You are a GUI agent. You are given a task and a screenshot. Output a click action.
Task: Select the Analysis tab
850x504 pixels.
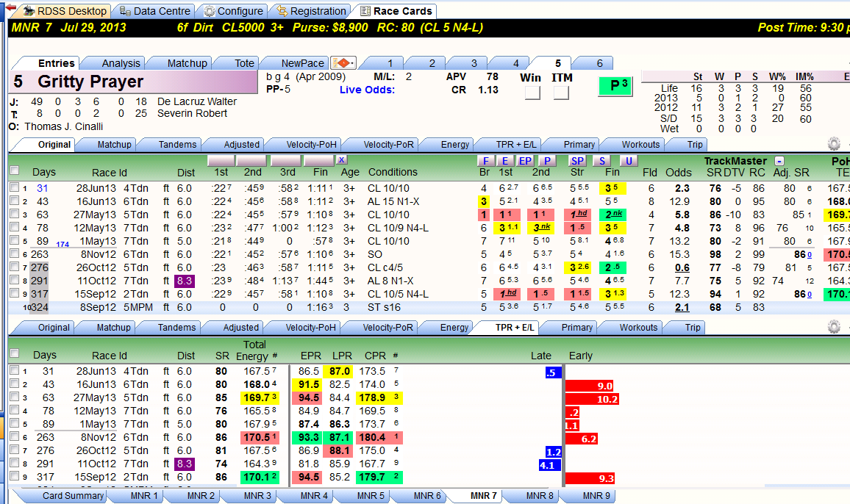[x=121, y=63]
